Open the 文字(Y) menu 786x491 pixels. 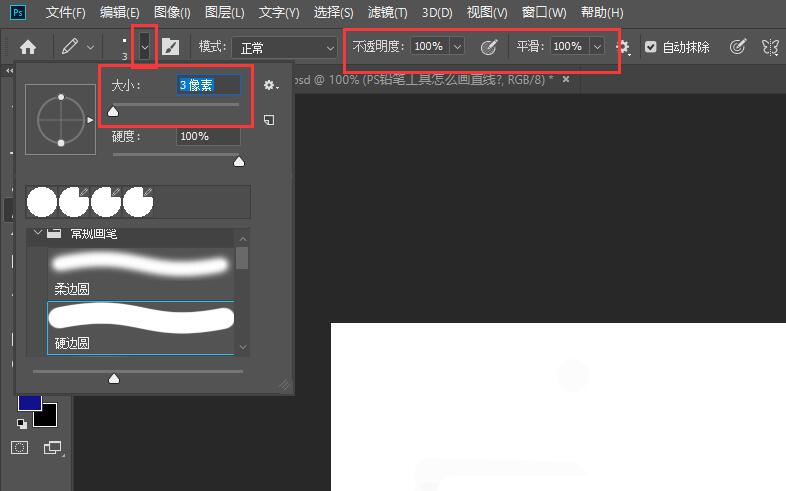[x=279, y=12]
